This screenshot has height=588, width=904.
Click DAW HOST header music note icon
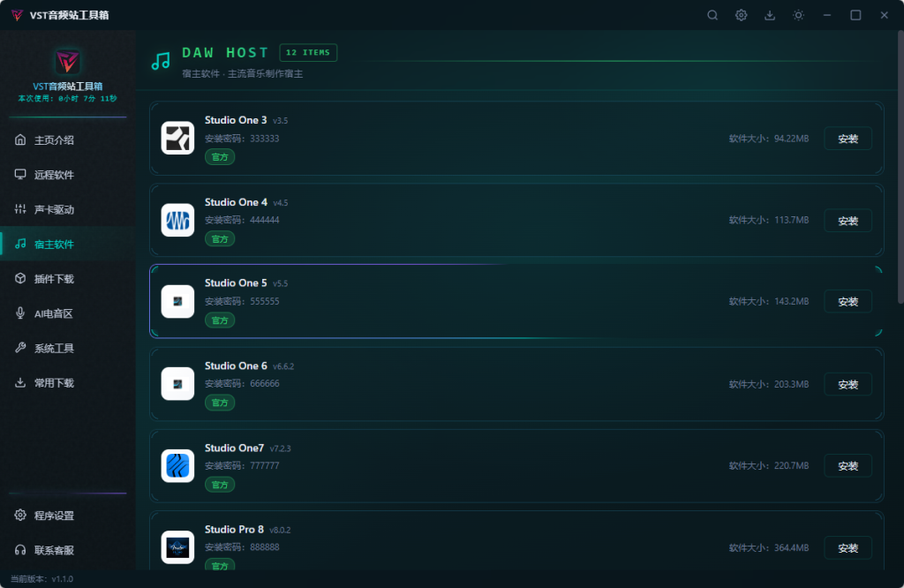pyautogui.click(x=161, y=61)
